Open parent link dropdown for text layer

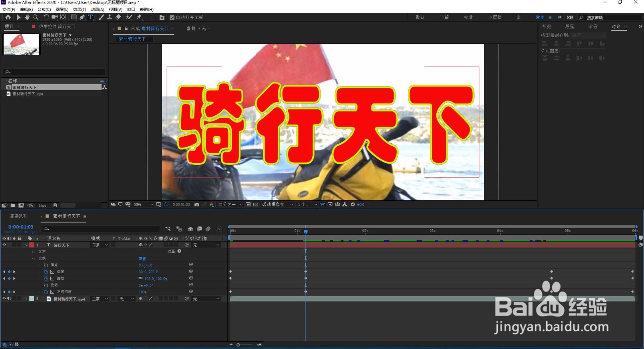pyautogui.click(x=206, y=245)
